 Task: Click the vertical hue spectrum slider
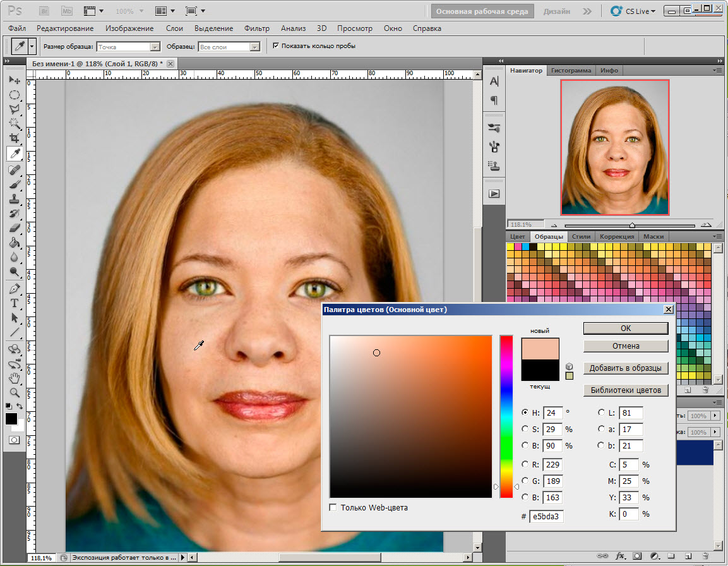(x=506, y=416)
